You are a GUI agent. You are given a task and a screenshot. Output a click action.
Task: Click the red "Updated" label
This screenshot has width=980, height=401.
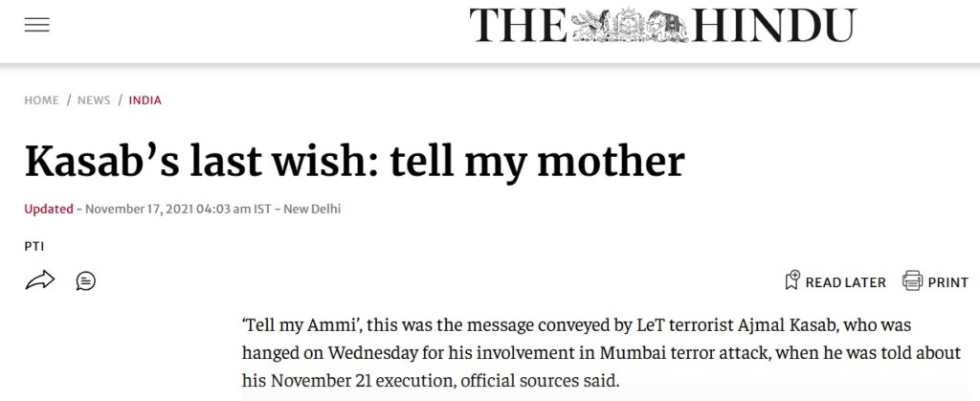[48, 208]
